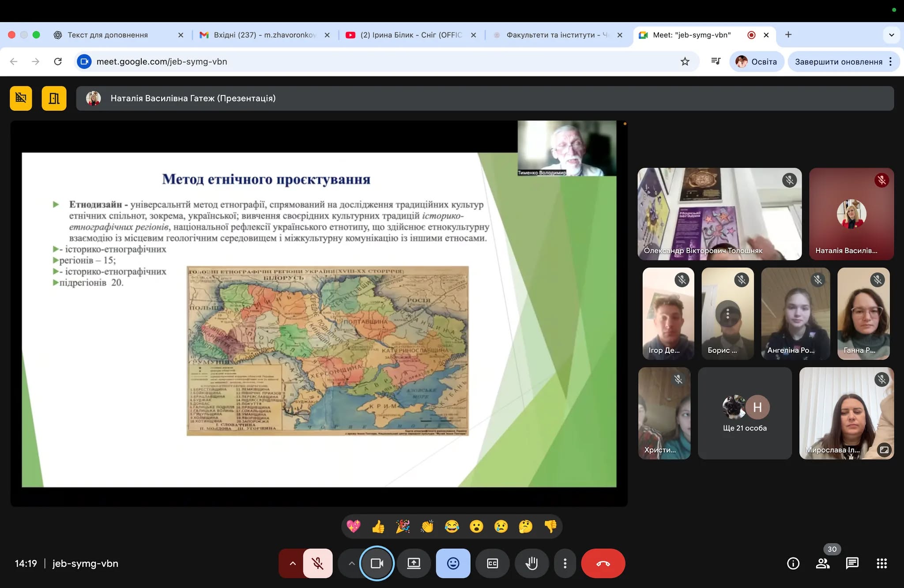Select Христи... participant tile

tap(664, 413)
